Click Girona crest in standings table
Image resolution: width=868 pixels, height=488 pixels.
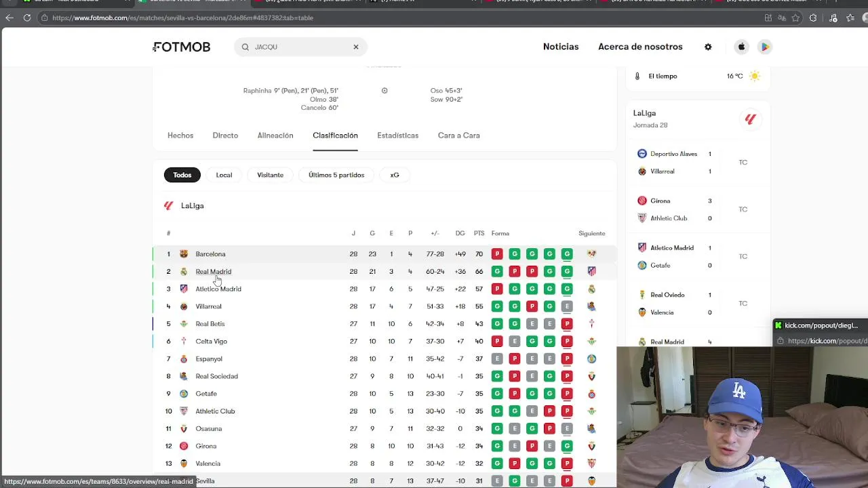click(x=184, y=446)
